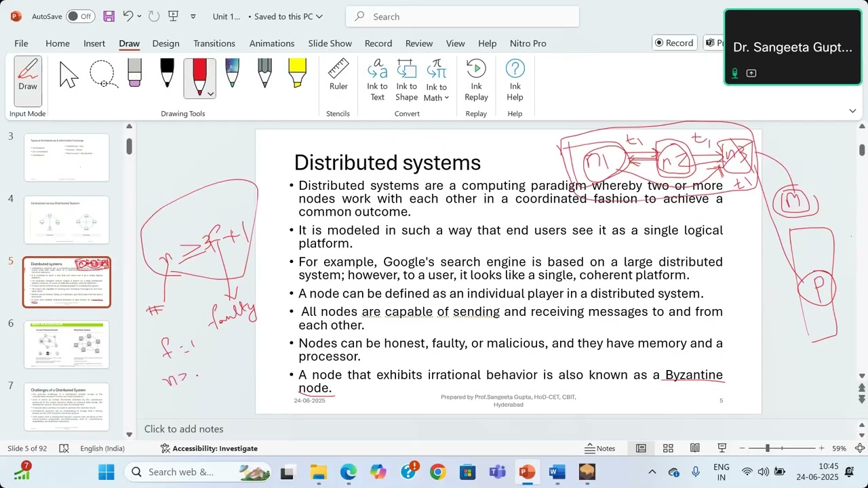Image resolution: width=868 pixels, height=488 pixels.
Task: Click the zoom slider handle
Action: [768, 449]
